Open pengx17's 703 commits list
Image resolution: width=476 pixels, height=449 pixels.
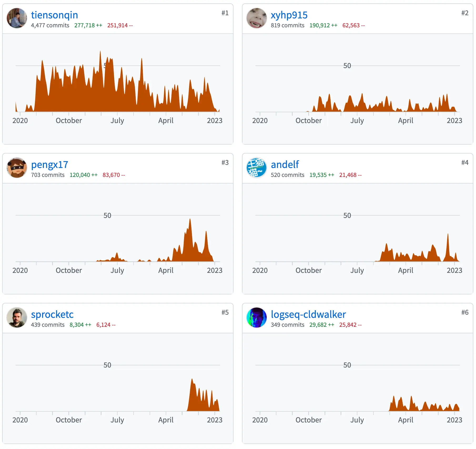48,175
